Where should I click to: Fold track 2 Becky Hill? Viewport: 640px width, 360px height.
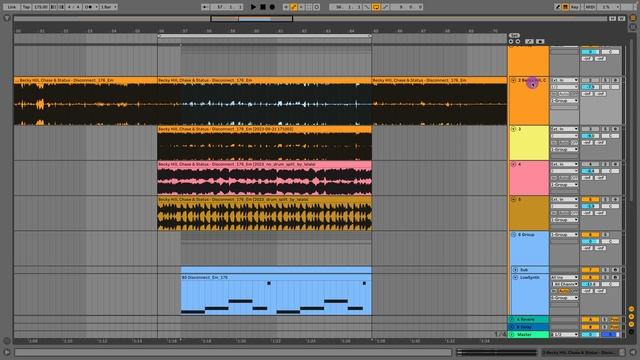(x=513, y=80)
